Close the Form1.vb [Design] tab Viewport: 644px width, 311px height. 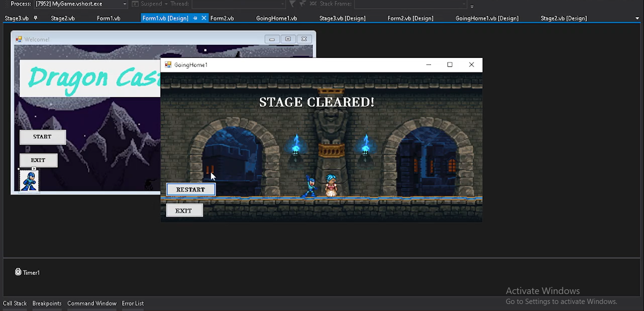point(204,18)
